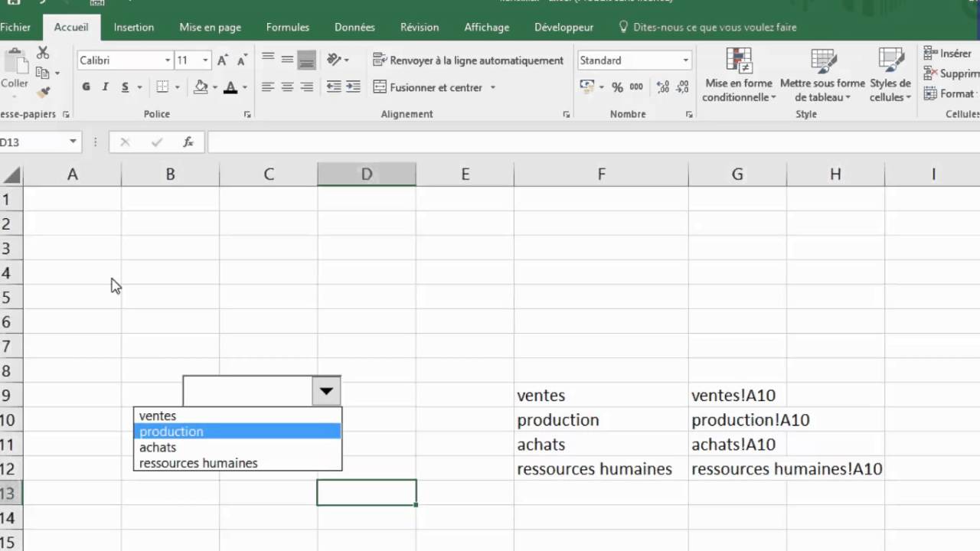Switch to the Mise en page tab
The image size is (980, 551).
211,27
